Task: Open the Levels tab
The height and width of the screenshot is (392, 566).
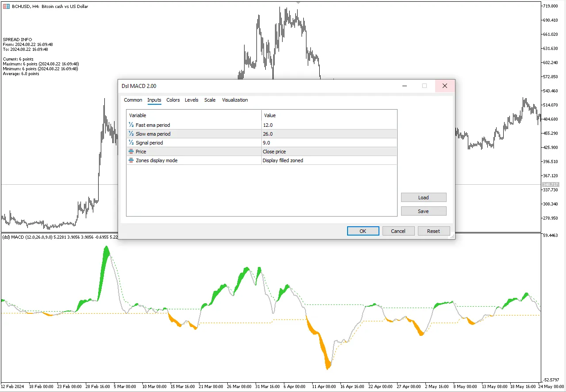Action: point(191,100)
